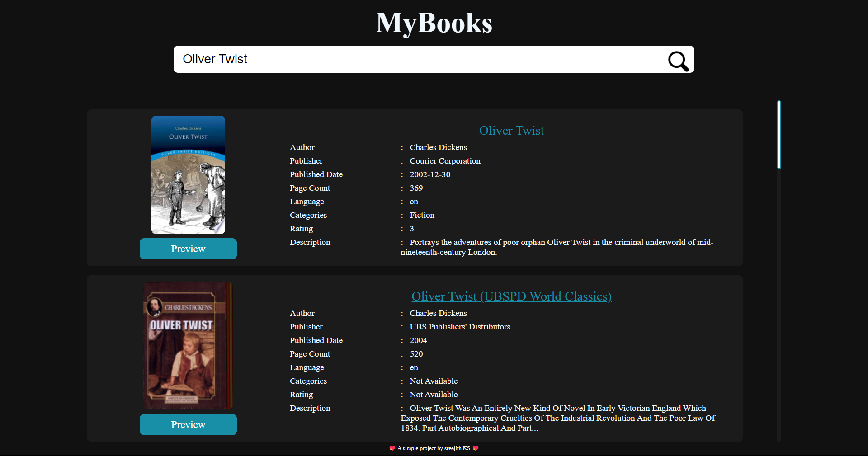Click the vertical scrollbar on the right
Viewport: 868px width, 456px height.
click(x=778, y=134)
